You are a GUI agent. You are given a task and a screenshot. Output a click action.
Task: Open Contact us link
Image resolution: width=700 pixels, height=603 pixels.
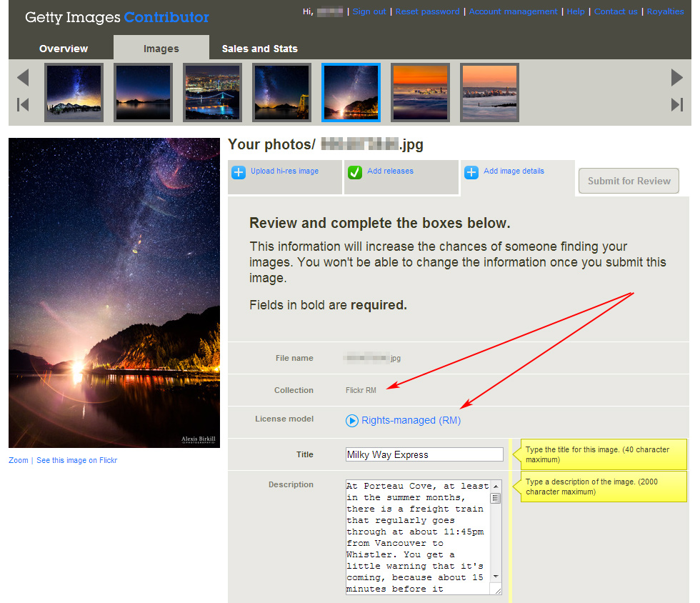pos(616,11)
